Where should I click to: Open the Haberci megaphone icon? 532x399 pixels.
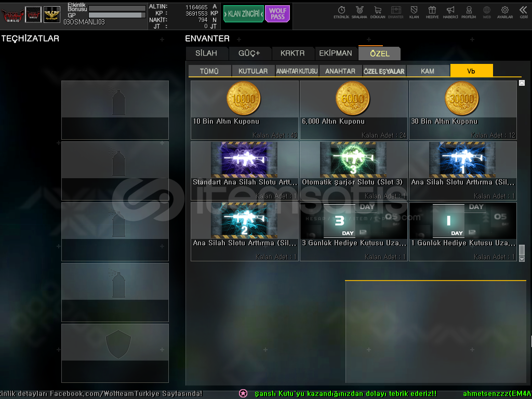(450, 12)
